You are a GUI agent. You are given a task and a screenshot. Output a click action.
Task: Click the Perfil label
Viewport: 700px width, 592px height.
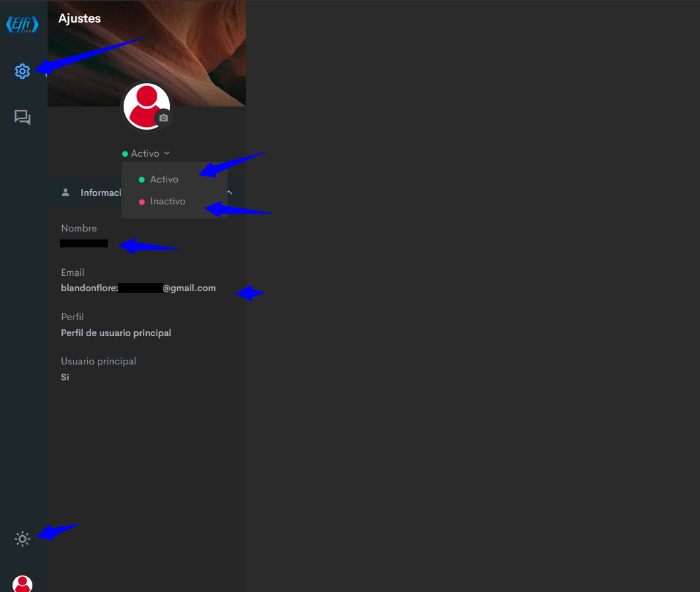pyautogui.click(x=72, y=317)
